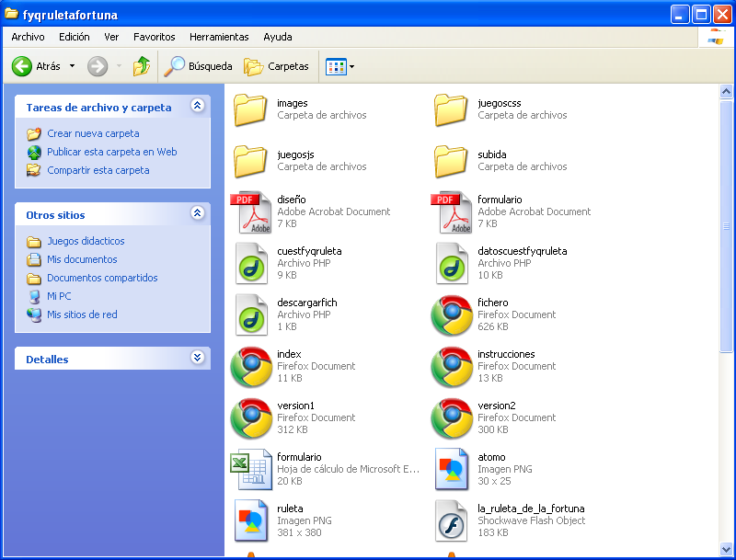Open the Herramientas menu
Viewport: 736px width, 560px height.
pos(219,37)
